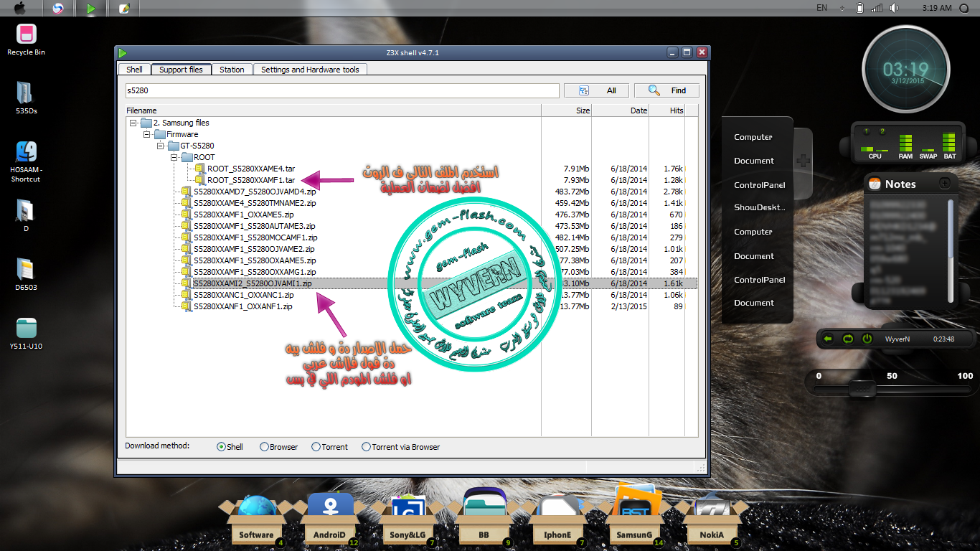Switch to the Shell tab
The height and width of the screenshot is (551, 980).
134,70
